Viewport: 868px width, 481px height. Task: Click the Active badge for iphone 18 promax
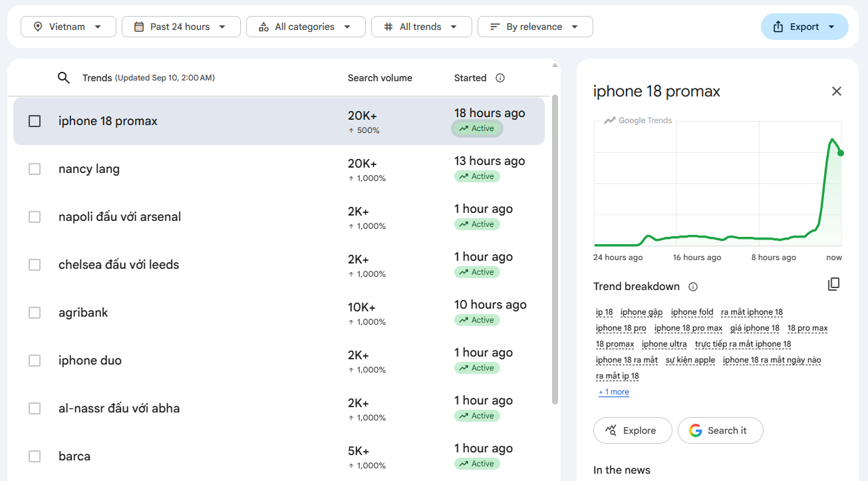(477, 128)
